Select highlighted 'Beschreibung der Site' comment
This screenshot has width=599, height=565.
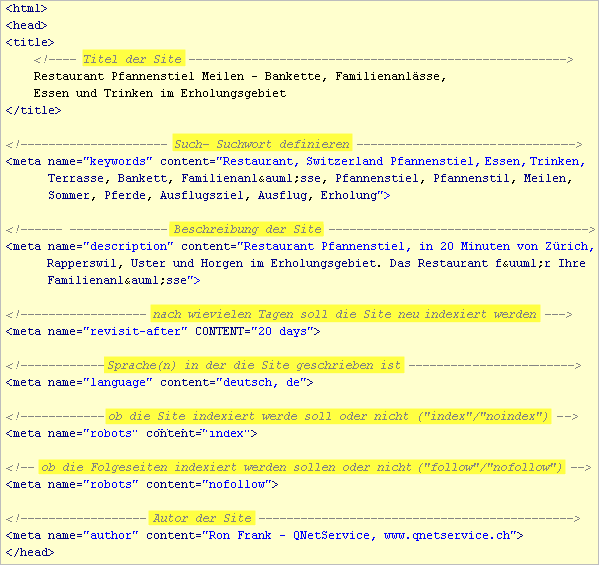click(247, 229)
